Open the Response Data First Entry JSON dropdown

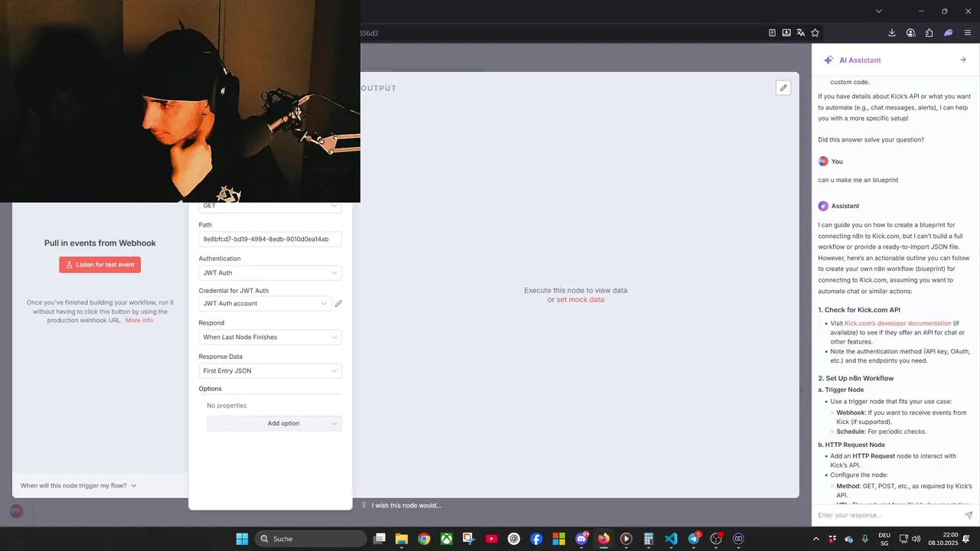[x=270, y=371]
